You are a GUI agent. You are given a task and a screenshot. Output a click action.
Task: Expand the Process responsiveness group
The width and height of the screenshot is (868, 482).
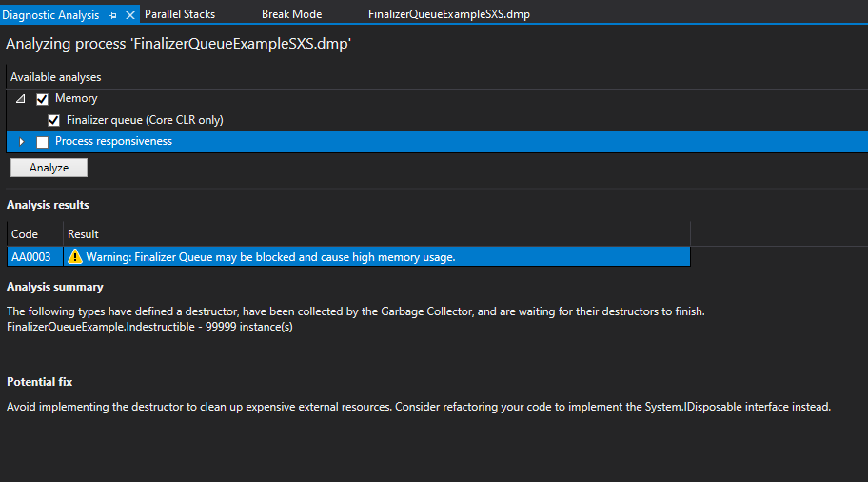pyautogui.click(x=21, y=142)
